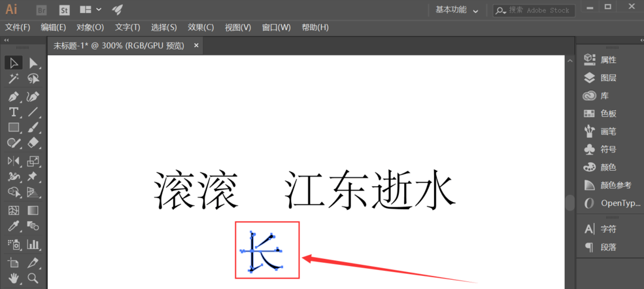The width and height of the screenshot is (644, 289).
Task: Switch to the Zoom tool
Action: click(33, 279)
